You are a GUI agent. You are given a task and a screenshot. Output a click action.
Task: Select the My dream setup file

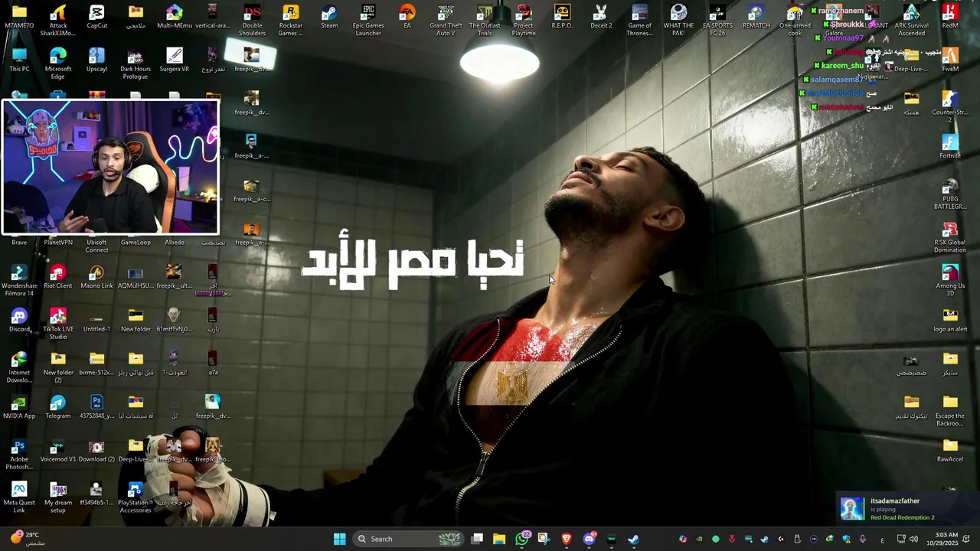pos(58,497)
